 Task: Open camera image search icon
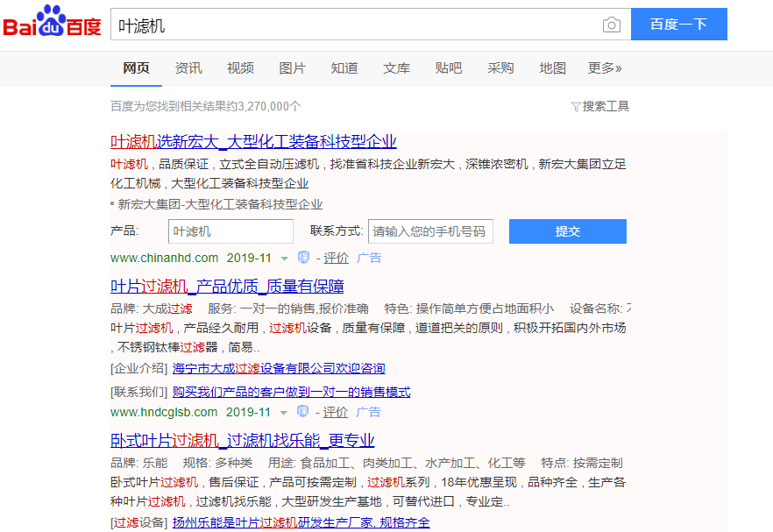pyautogui.click(x=612, y=25)
